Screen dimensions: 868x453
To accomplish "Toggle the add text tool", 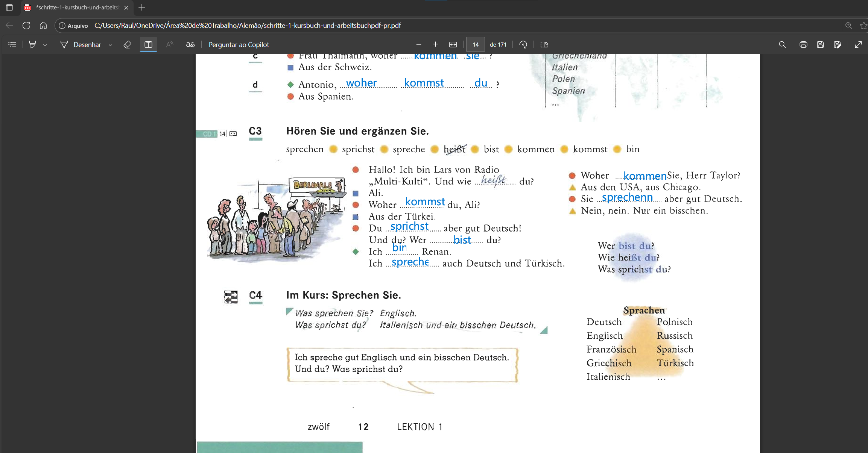I will 148,44.
